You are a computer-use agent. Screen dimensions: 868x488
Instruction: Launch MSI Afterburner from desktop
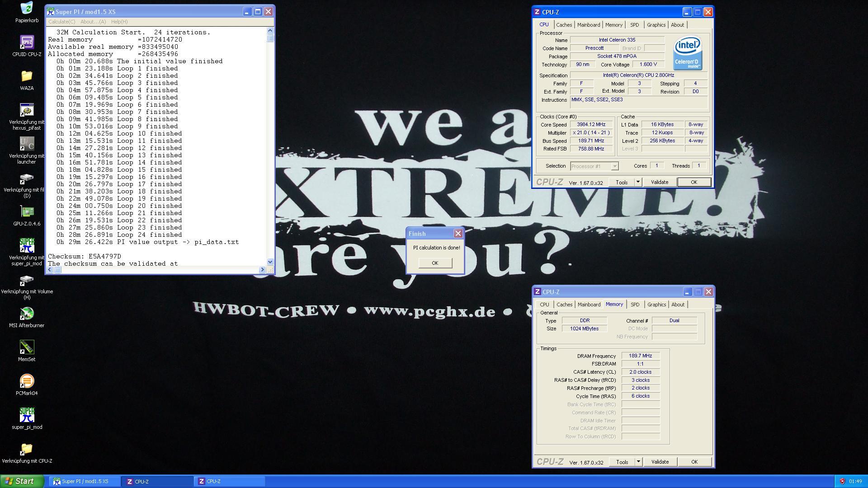[27, 314]
